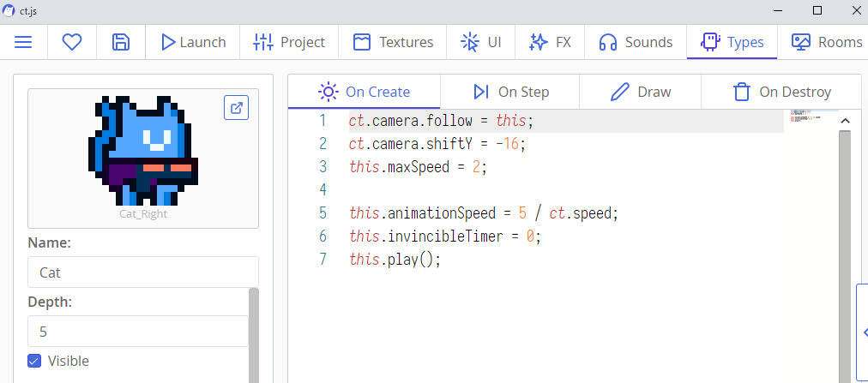This screenshot has width=868, height=383.
Task: Click the ct.js app icon in title bar
Action: click(x=9, y=10)
